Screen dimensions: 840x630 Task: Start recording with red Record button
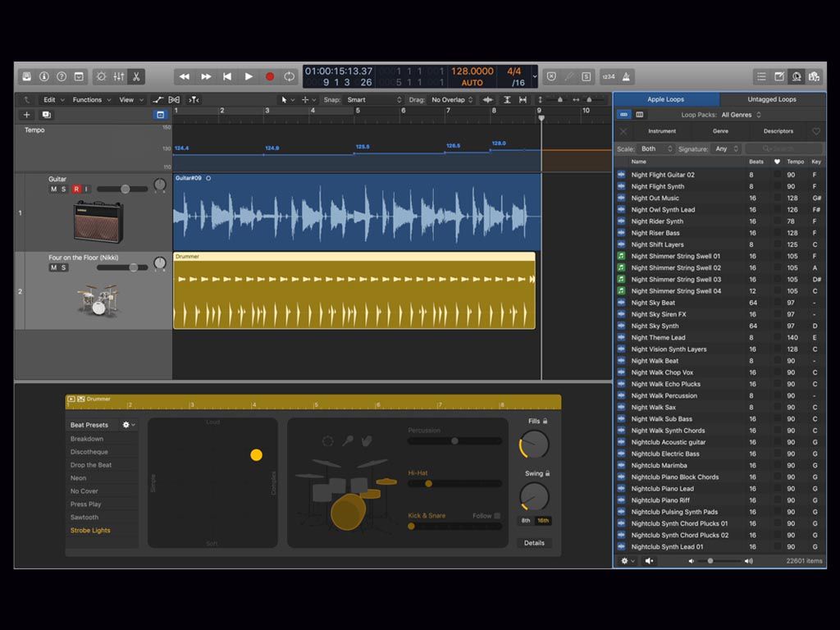[270, 76]
